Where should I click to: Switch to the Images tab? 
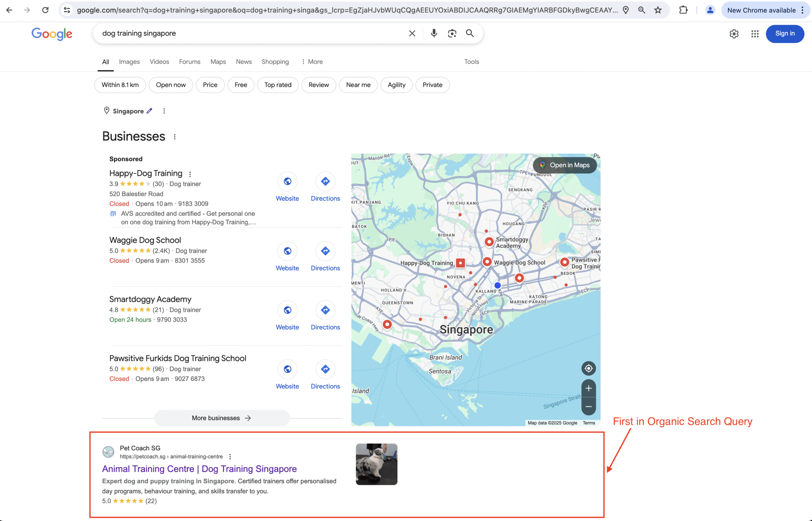[x=129, y=61]
